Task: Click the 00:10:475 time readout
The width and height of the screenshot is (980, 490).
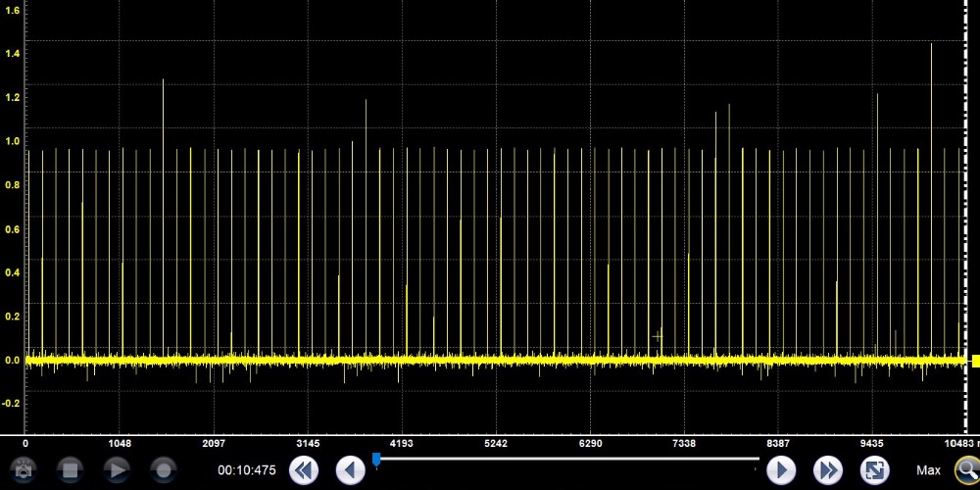Action: tap(246, 470)
